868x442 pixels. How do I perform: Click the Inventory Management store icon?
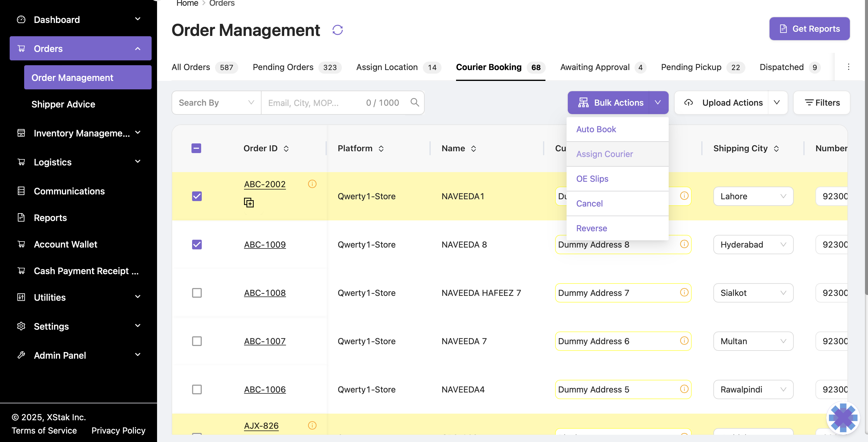[21, 133]
